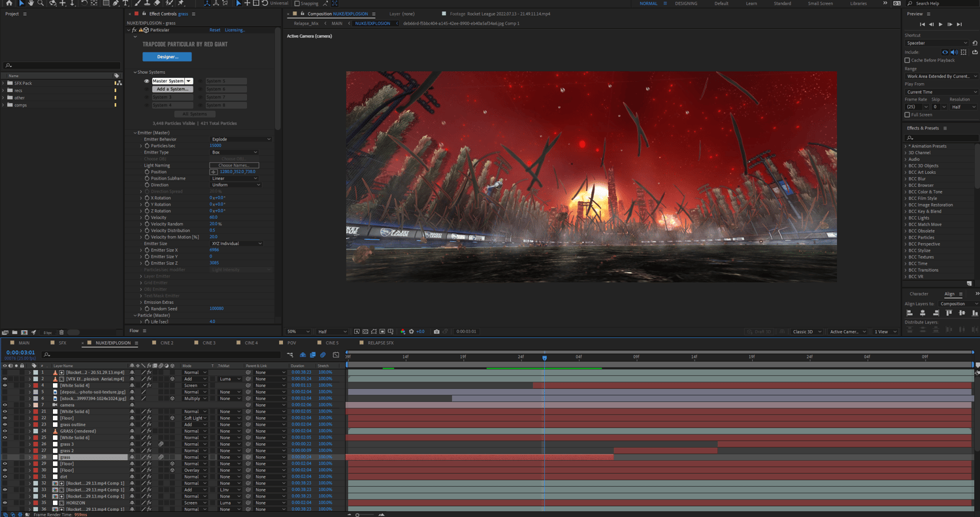The image size is (980, 517).
Task: Open the Graph Editor icon in timeline
Action: [x=336, y=355]
